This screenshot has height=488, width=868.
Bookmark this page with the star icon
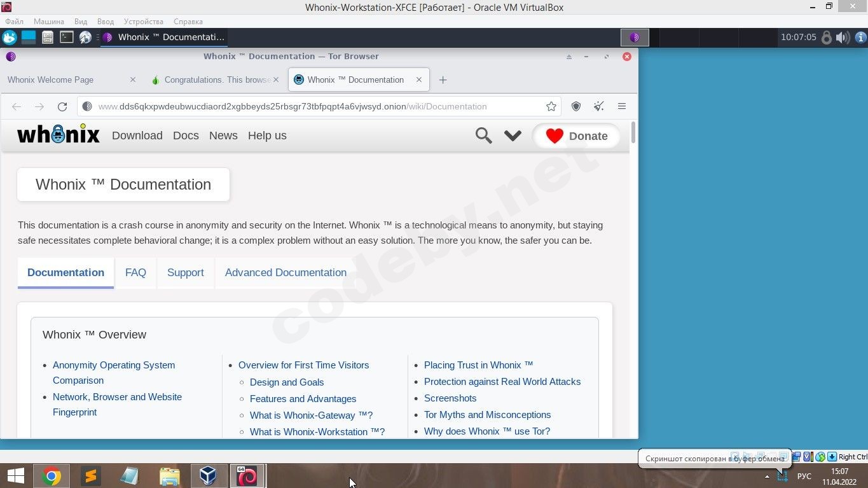(x=551, y=106)
